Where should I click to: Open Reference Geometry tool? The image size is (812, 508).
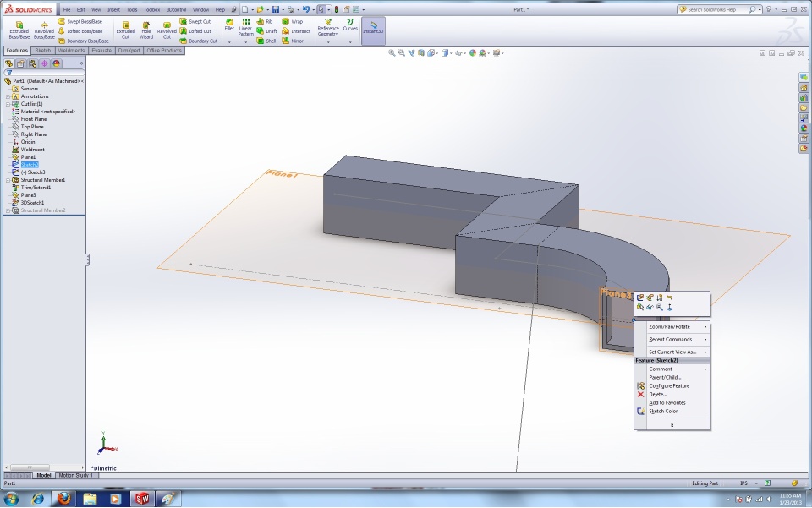tap(328, 27)
